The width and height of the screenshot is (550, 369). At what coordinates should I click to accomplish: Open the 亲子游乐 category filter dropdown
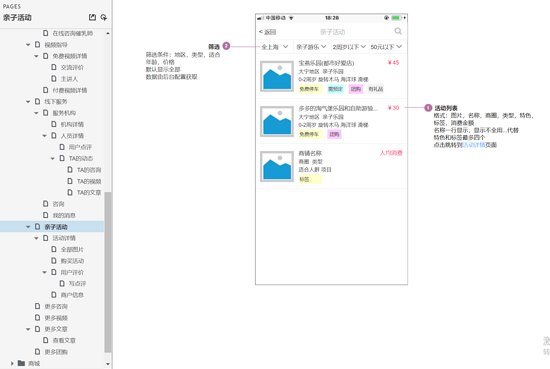click(x=311, y=47)
